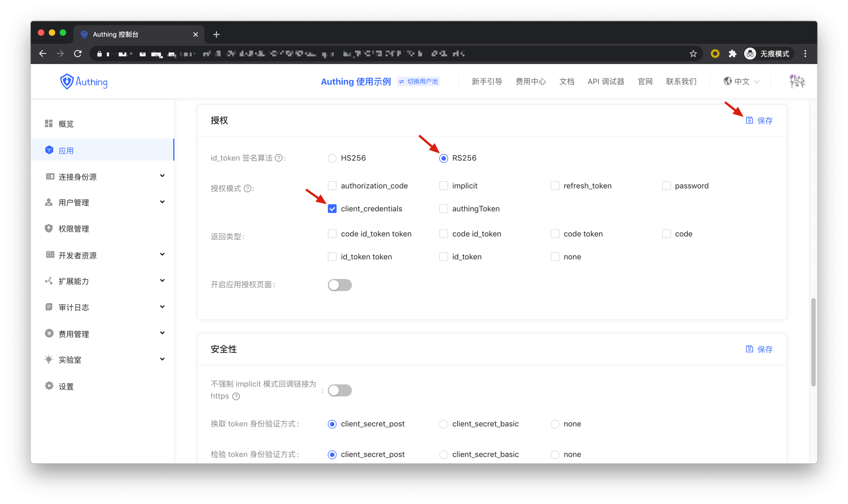Click the save icon in the 安全性 section
The height and width of the screenshot is (504, 848).
point(750,349)
